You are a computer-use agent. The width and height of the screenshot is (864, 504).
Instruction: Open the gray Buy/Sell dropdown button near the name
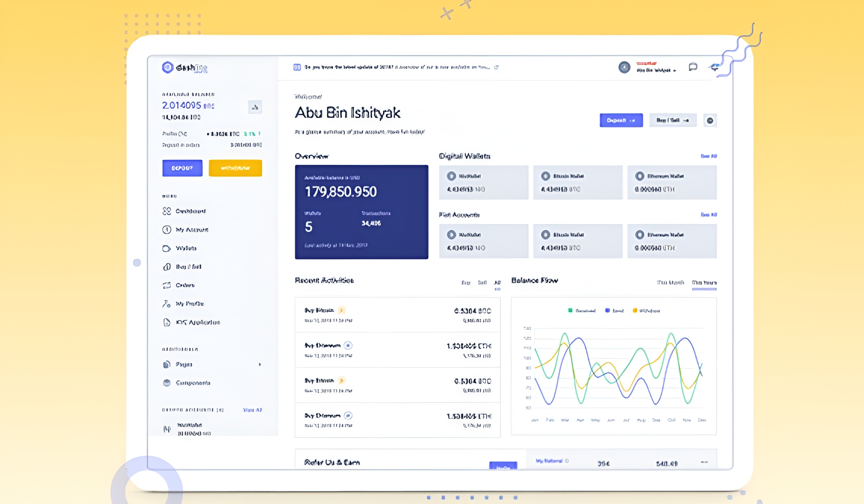point(672,120)
